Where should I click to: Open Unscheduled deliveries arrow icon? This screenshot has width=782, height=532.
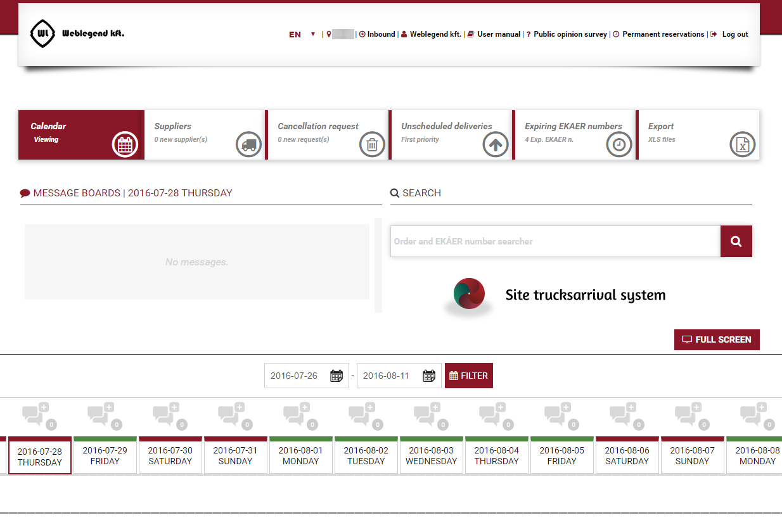pos(496,144)
